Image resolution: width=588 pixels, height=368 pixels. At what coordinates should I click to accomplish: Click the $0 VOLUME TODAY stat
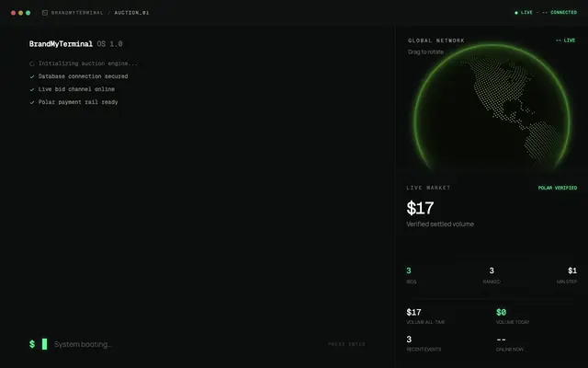[513, 316]
